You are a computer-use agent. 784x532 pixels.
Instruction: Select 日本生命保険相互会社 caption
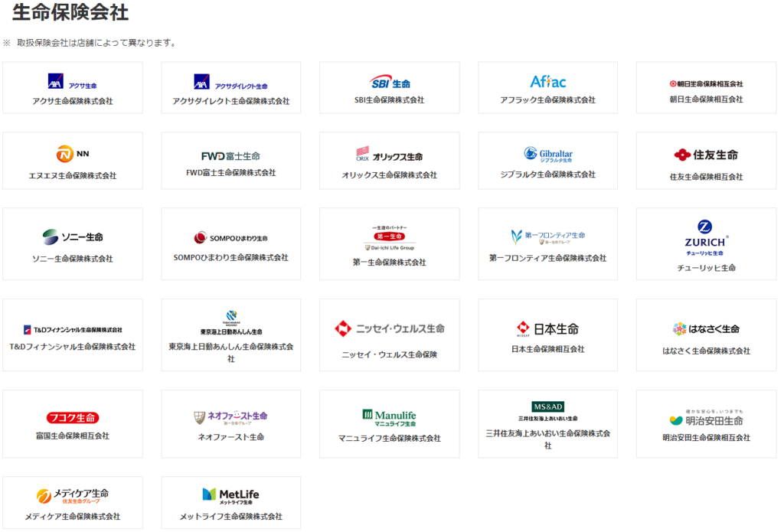point(548,349)
